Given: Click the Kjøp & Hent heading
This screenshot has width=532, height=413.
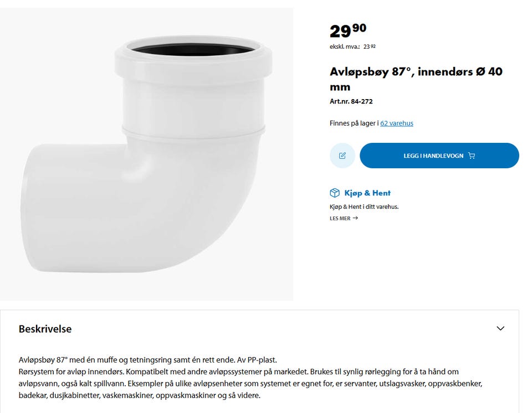Looking at the screenshot, I should [x=367, y=193].
